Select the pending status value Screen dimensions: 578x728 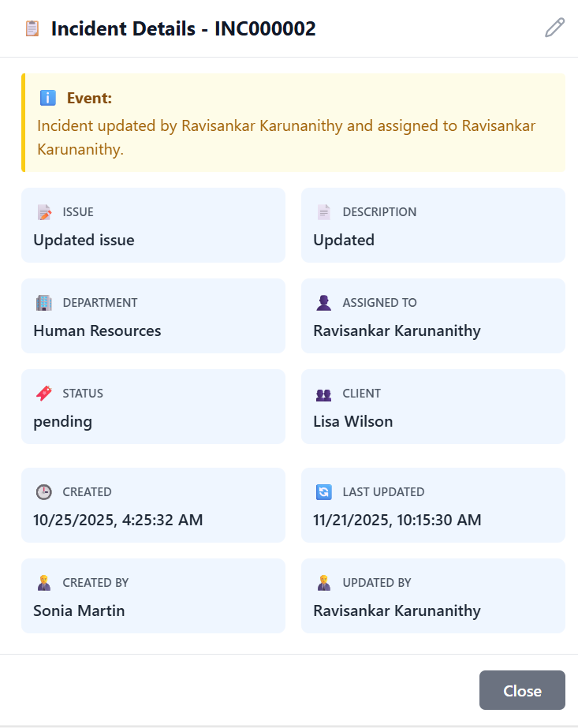tap(62, 421)
